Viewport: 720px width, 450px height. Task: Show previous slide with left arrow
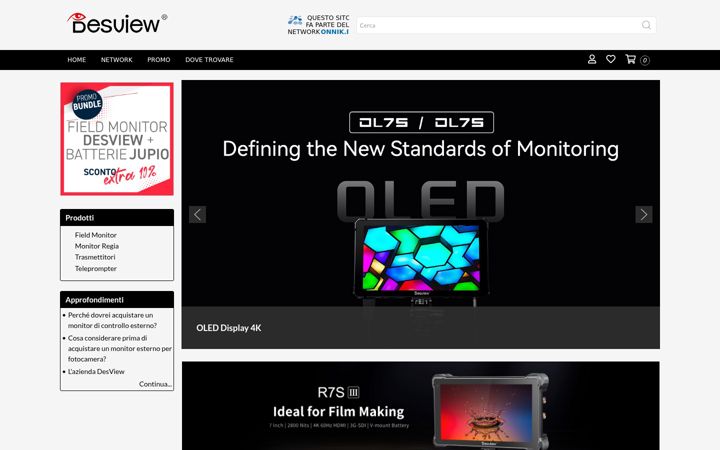point(197,214)
